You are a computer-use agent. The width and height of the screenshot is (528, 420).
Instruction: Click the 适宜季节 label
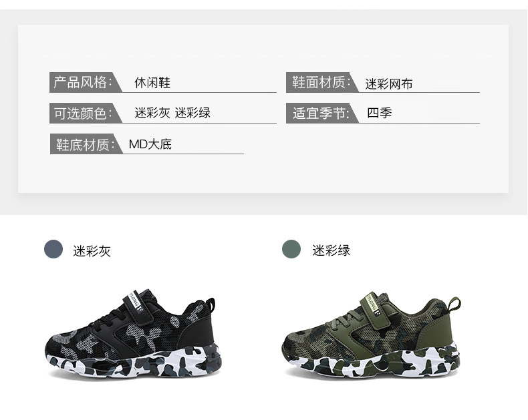point(321,114)
